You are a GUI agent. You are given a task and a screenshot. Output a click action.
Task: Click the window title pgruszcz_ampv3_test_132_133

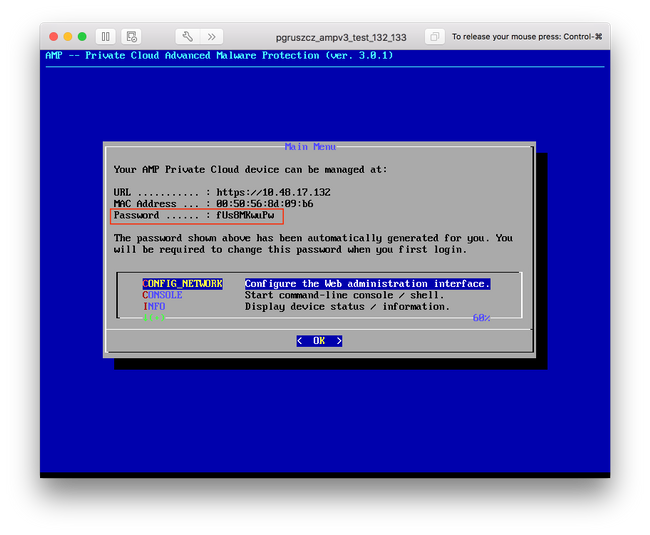coord(341,37)
